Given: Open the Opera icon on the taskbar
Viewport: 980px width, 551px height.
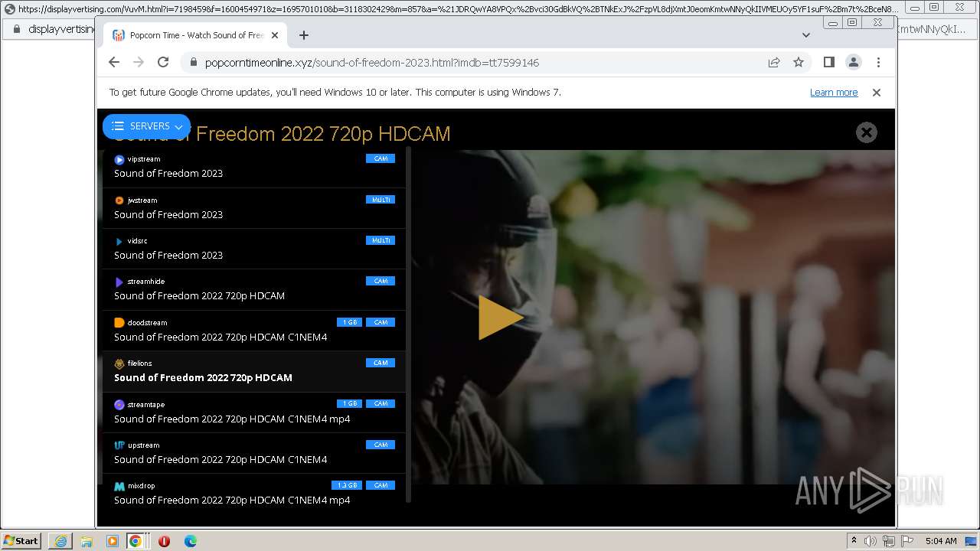Looking at the screenshot, I should click(164, 540).
